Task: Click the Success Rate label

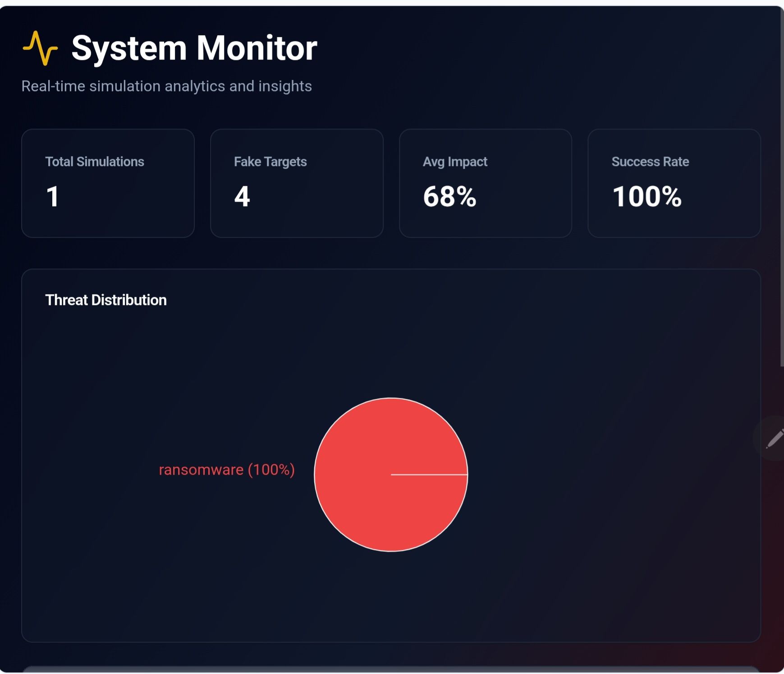Action: click(650, 162)
